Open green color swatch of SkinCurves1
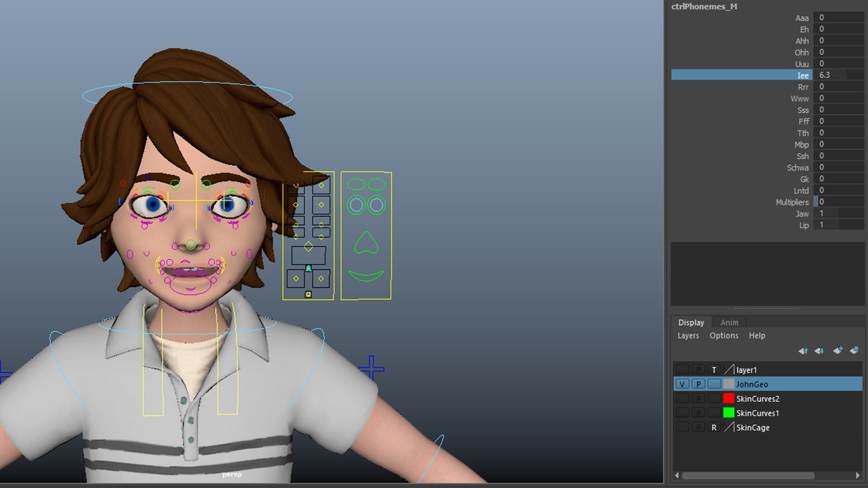This screenshot has height=488, width=868. pos(729,413)
